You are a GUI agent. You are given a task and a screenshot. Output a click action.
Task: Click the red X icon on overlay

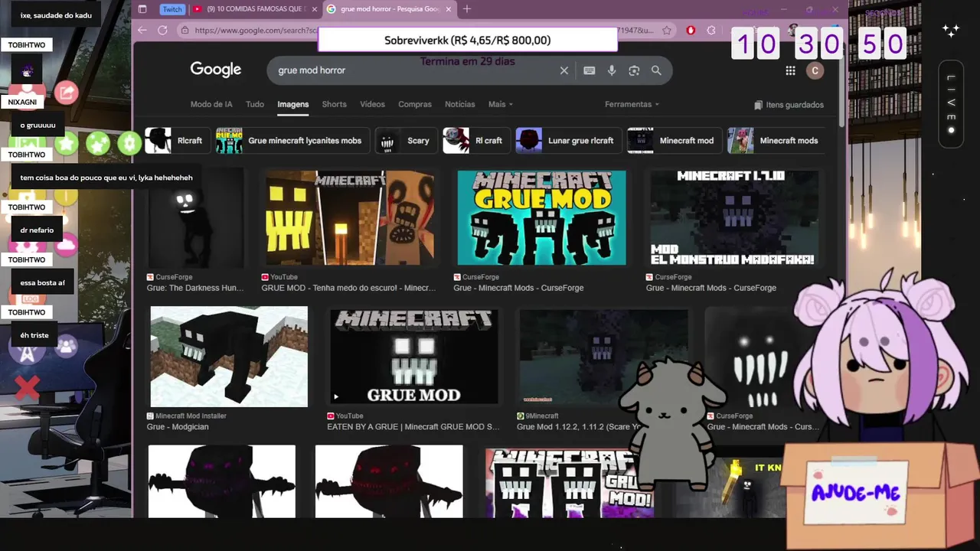point(27,388)
